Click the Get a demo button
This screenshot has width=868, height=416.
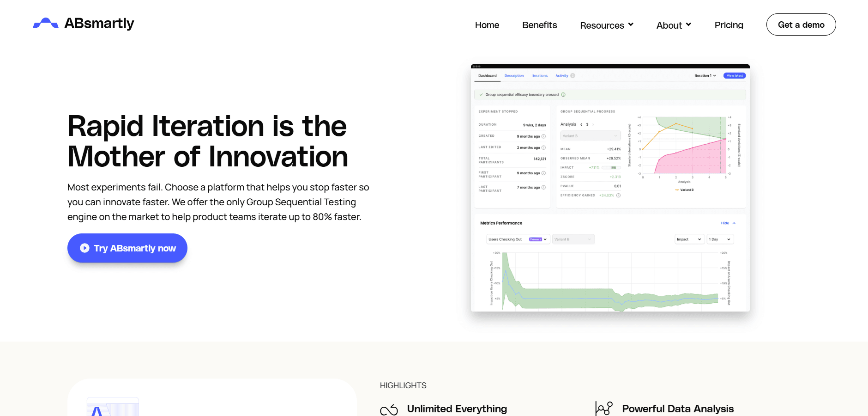pyautogui.click(x=801, y=24)
